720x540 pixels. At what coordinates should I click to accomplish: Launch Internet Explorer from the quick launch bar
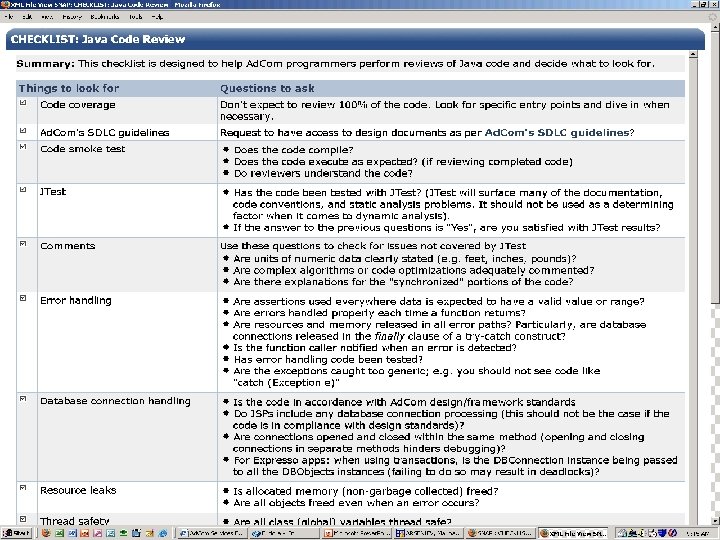[163, 533]
